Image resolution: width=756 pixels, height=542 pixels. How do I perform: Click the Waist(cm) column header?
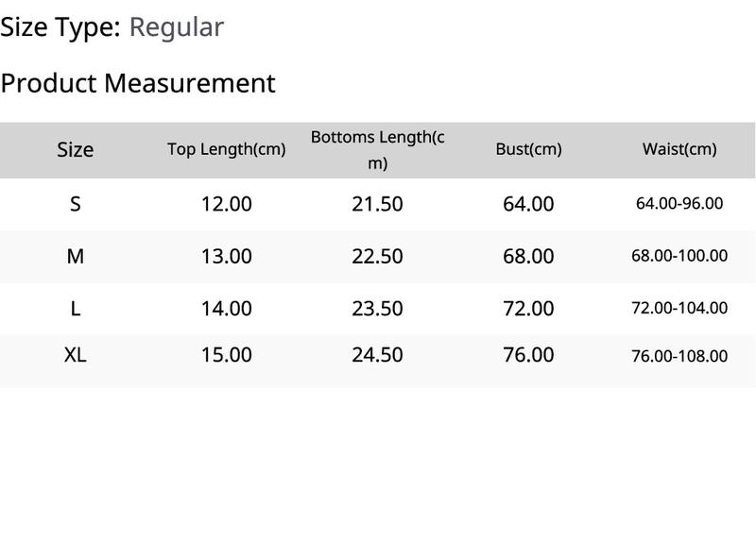coord(679,149)
